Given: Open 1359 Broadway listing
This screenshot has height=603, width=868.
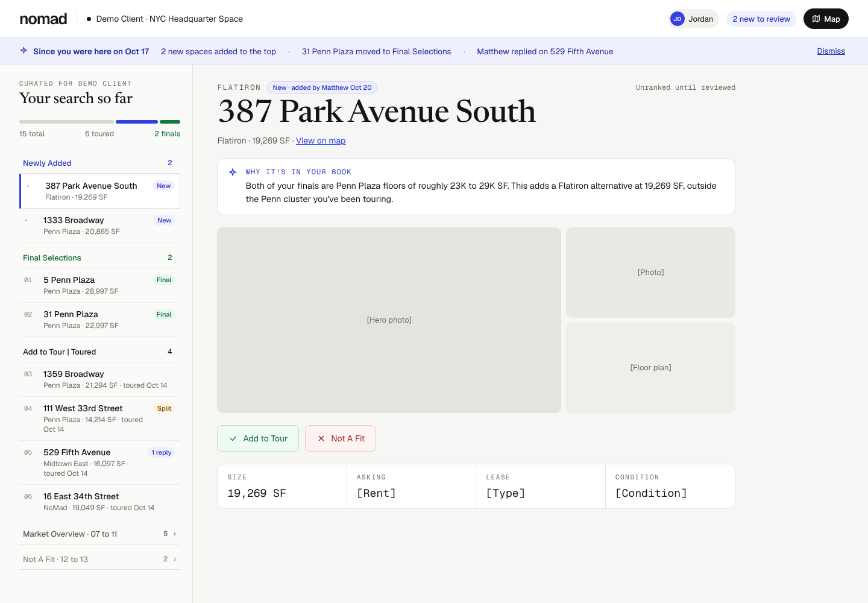Looking at the screenshot, I should click(99, 379).
